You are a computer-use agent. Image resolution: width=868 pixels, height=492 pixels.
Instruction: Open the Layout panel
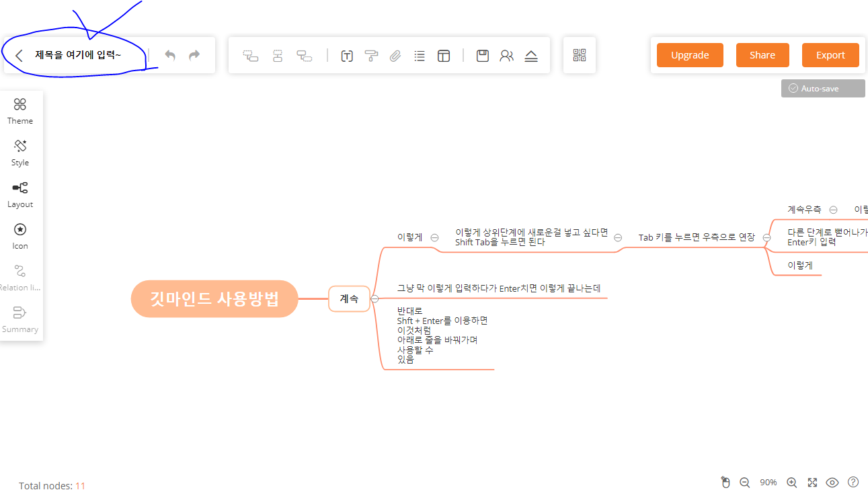point(20,194)
